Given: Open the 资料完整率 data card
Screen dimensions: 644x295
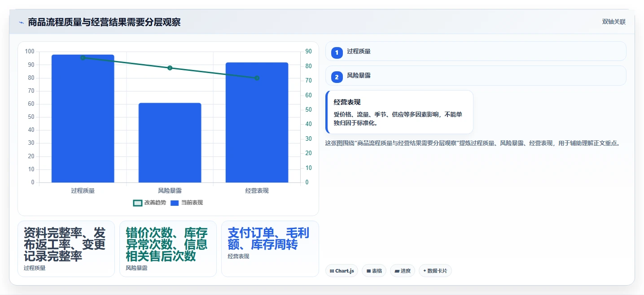Looking at the screenshot, I should coord(66,249).
